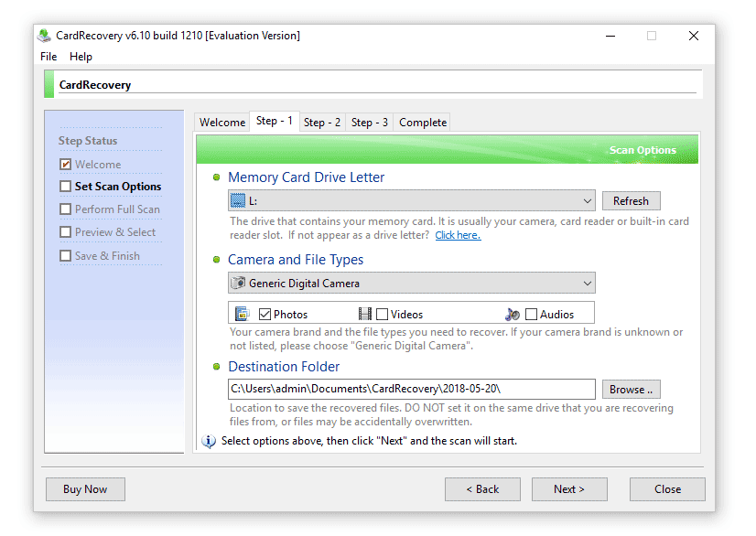Viewport: 756px width, 536px height.
Task: Enable the Videos checkbox
Action: [x=382, y=315]
